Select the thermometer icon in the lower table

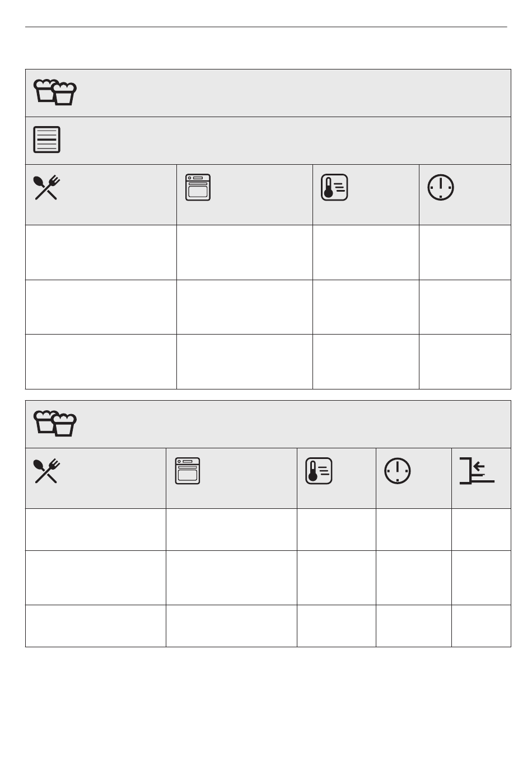(319, 471)
